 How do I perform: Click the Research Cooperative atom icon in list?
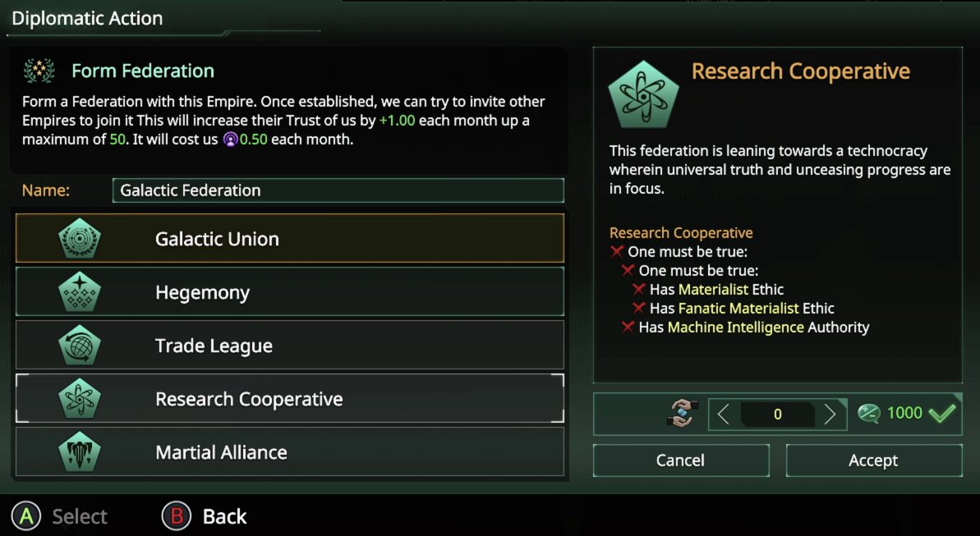pos(80,399)
